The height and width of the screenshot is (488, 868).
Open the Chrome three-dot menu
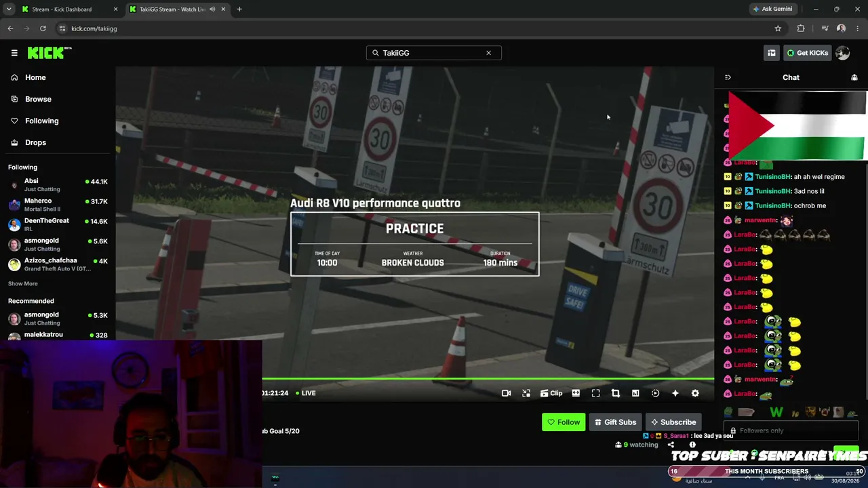[x=857, y=28]
